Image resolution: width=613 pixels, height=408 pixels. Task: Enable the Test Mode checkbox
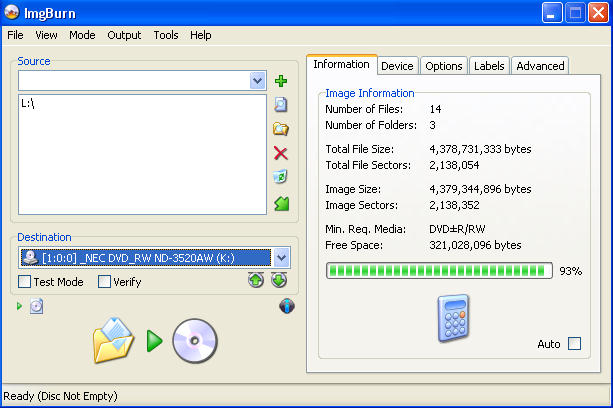(24, 282)
